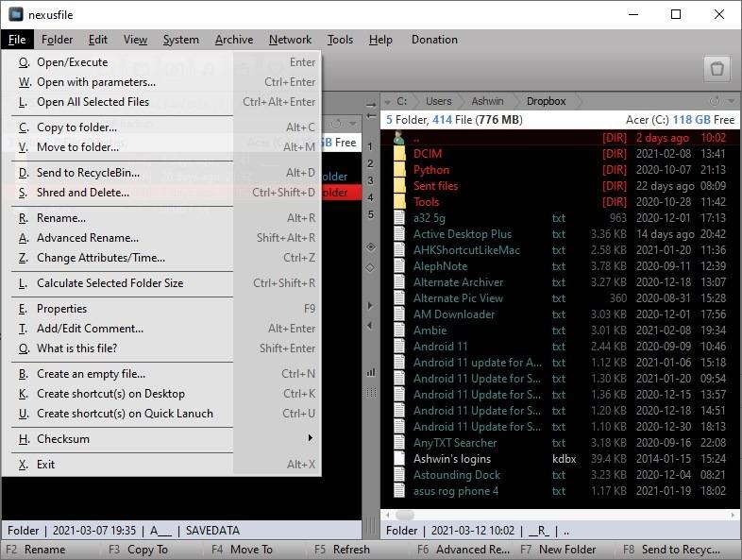Click the parent directory user icon
The width and height of the screenshot is (742, 560).
[x=399, y=137]
